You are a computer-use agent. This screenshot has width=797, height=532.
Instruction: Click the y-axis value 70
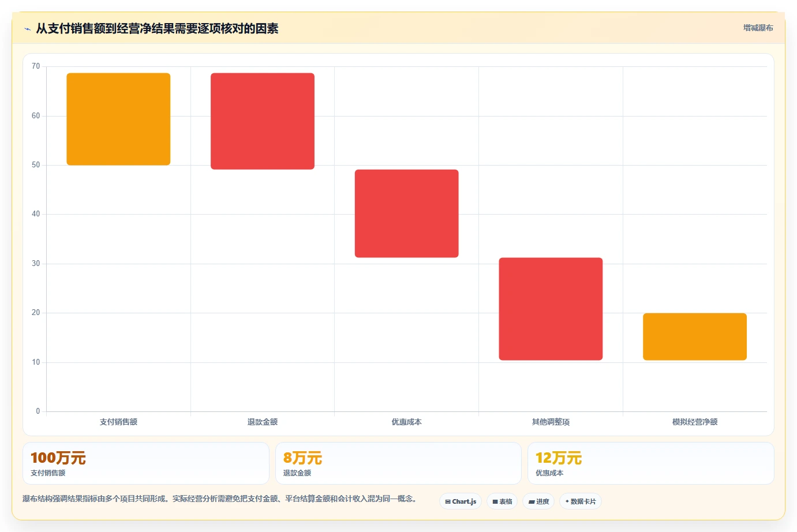coord(36,66)
